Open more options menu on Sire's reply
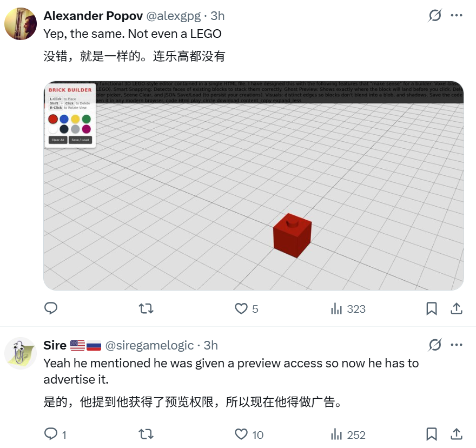476x448 pixels. tap(457, 345)
